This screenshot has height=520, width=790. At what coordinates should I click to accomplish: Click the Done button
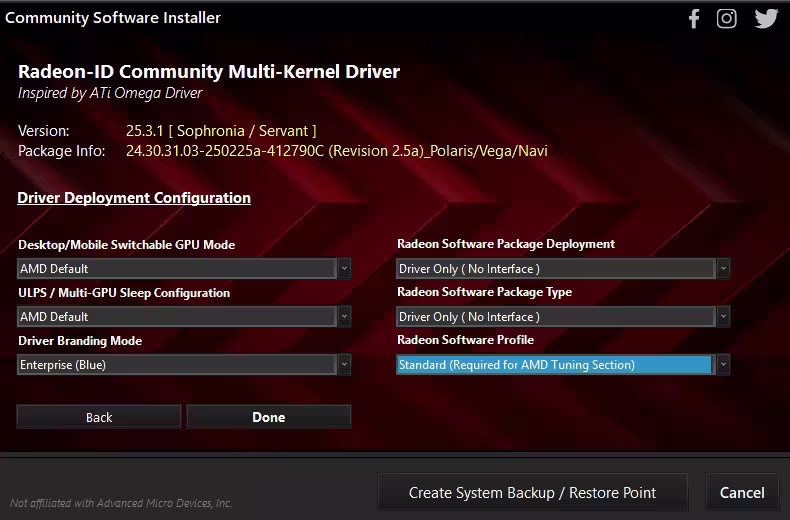269,417
